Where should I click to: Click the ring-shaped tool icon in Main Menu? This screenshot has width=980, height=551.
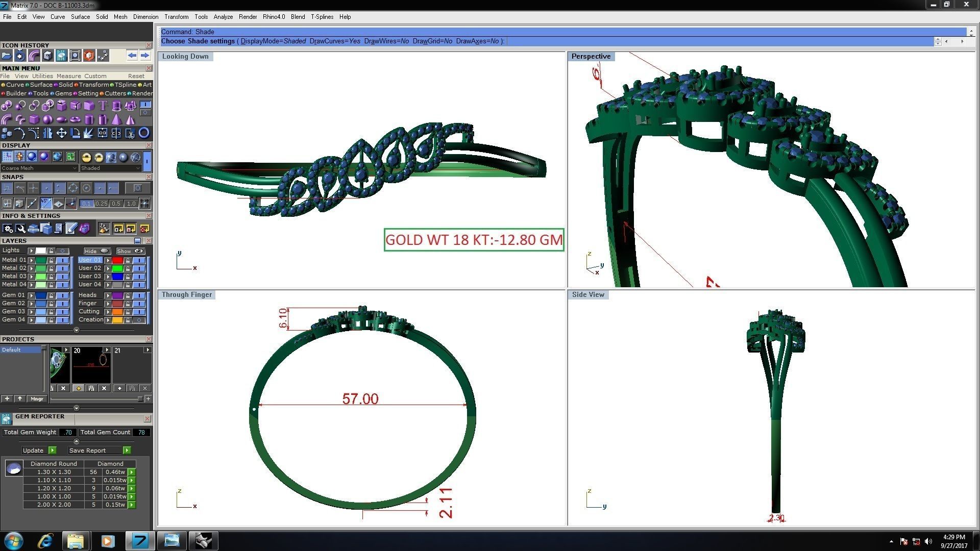pos(144,133)
